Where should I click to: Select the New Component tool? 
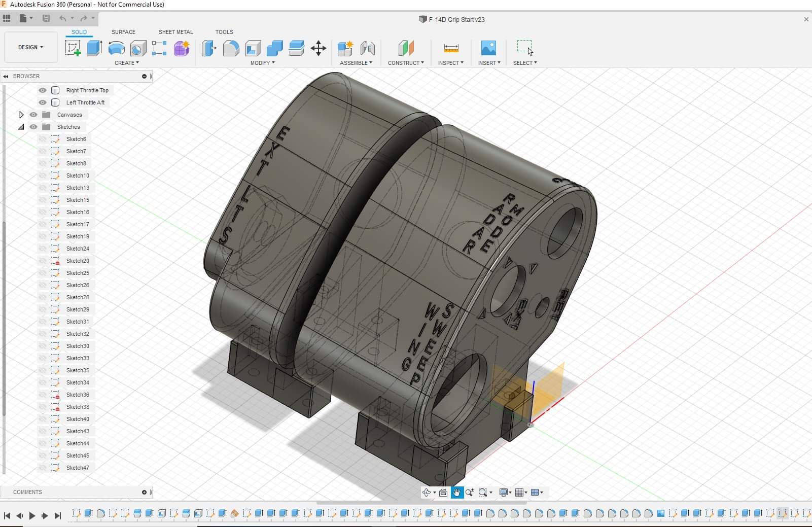click(x=345, y=48)
